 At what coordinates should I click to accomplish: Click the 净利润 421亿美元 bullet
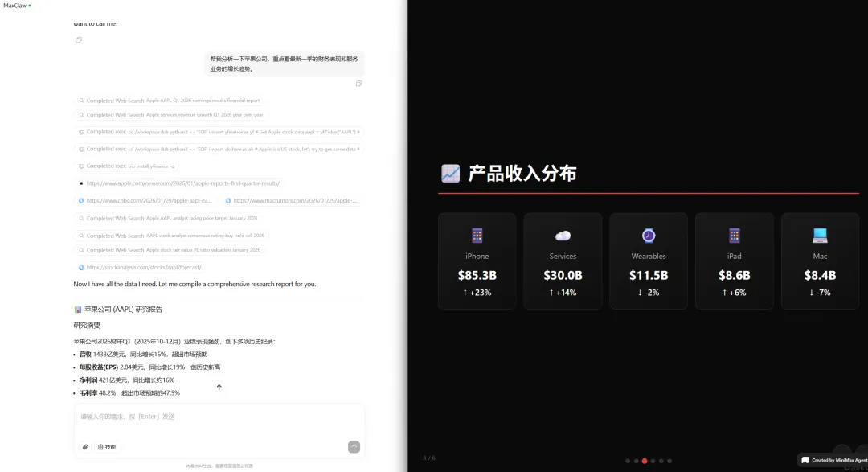tap(127, 380)
